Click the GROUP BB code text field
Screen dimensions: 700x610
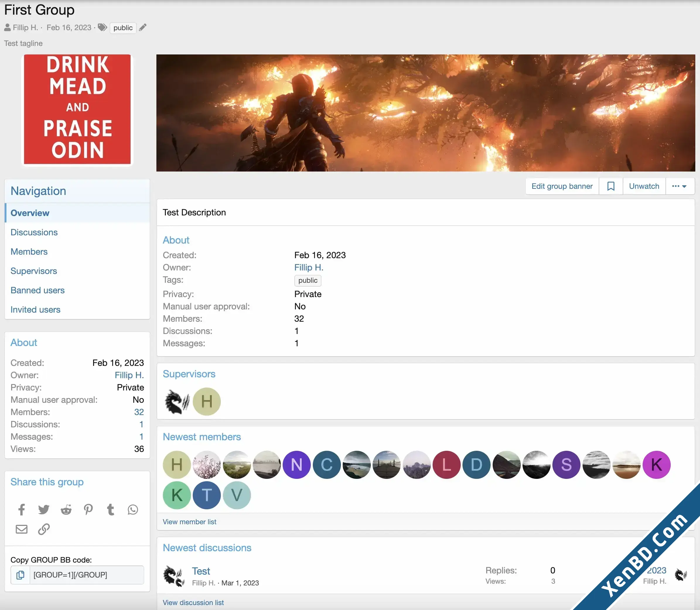[87, 575]
